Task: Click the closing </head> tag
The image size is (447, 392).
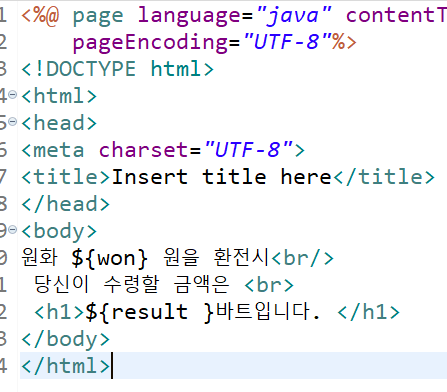Action: click(65, 204)
